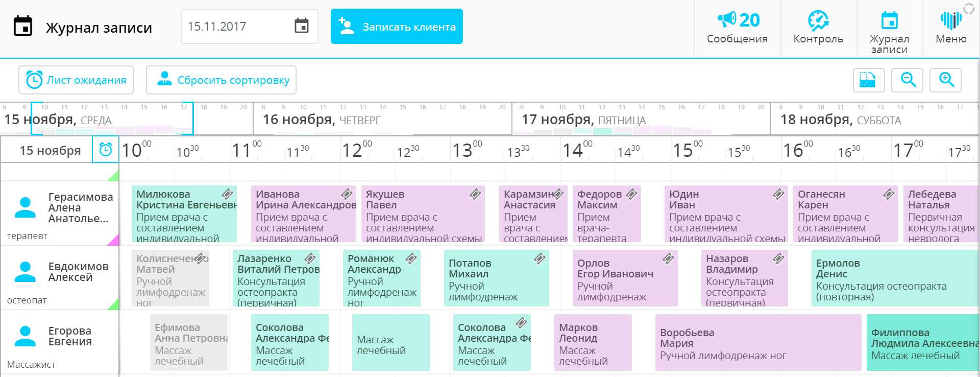Zoom out the schedule timeline

[907, 80]
